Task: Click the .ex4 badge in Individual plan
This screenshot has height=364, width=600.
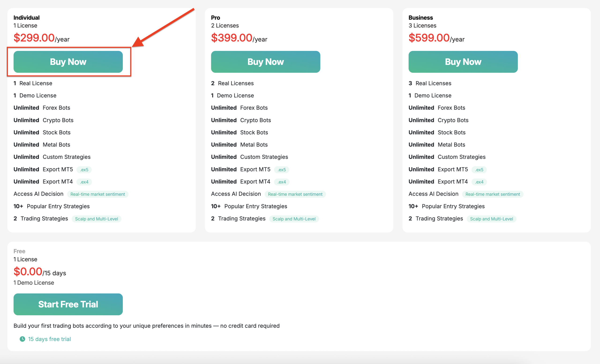Action: 84,182
